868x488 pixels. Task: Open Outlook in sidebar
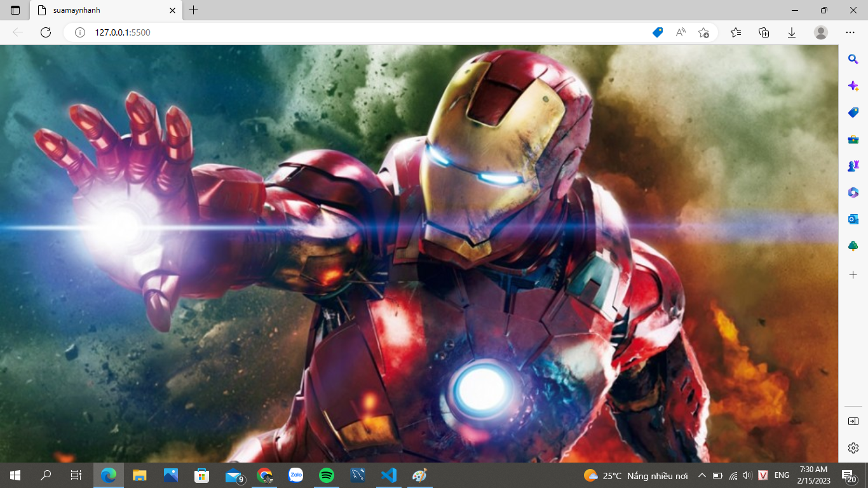853,219
